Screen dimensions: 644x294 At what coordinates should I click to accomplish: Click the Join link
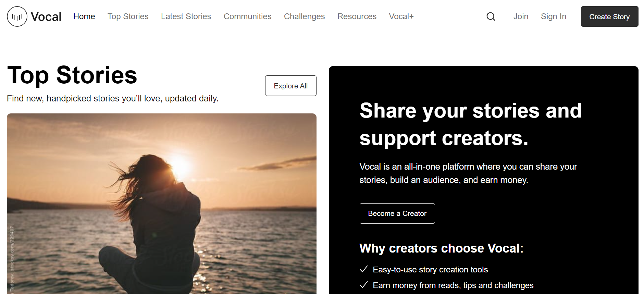click(x=521, y=16)
